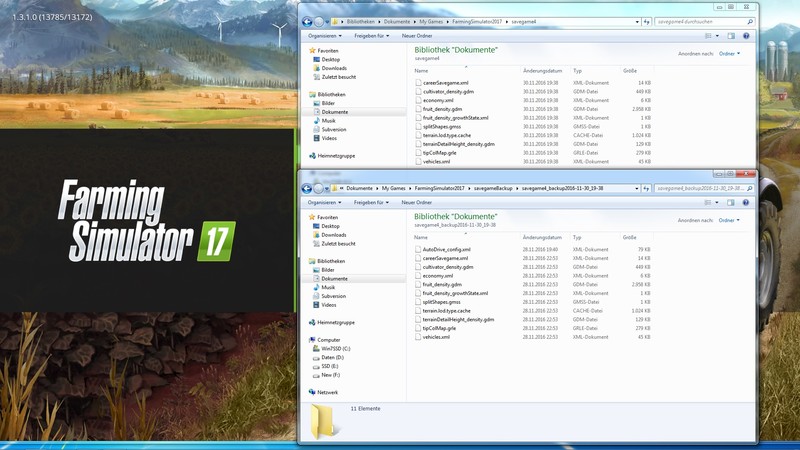Toggle the preview pane icon in the upper window
The image size is (800, 450).
pos(733,35)
